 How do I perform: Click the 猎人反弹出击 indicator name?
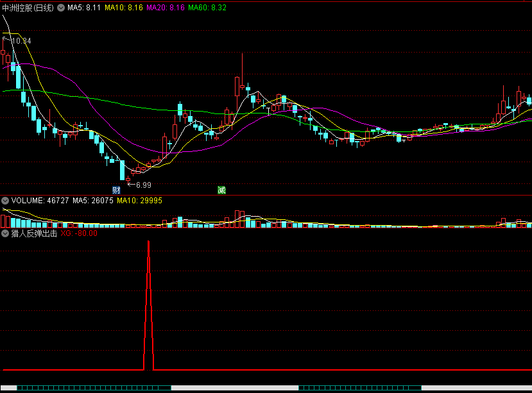(34, 233)
